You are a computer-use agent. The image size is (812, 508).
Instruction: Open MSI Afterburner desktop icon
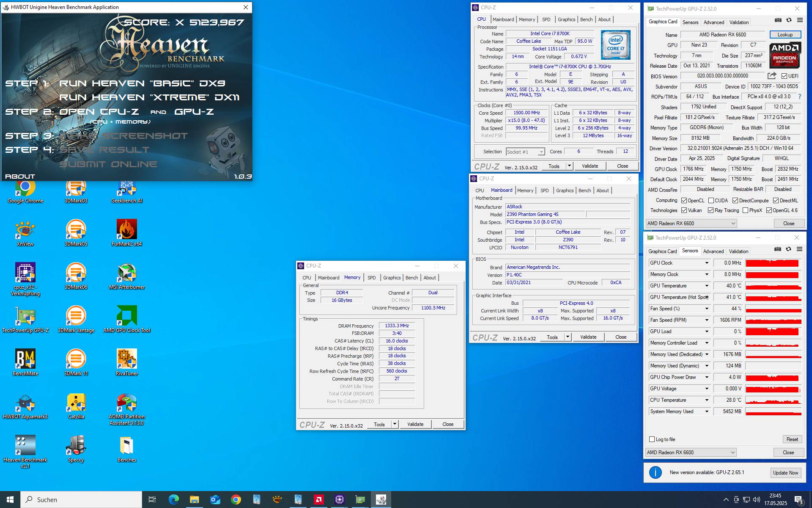(127, 276)
